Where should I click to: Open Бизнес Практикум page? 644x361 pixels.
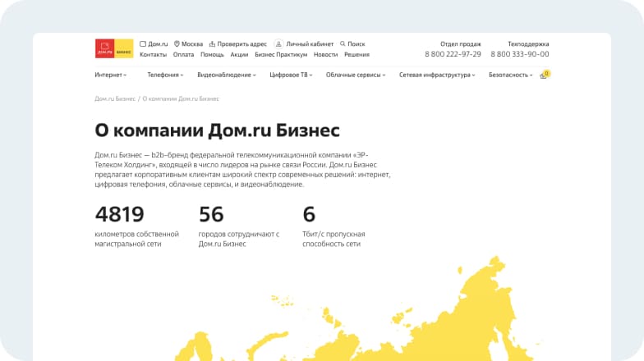pyautogui.click(x=281, y=54)
